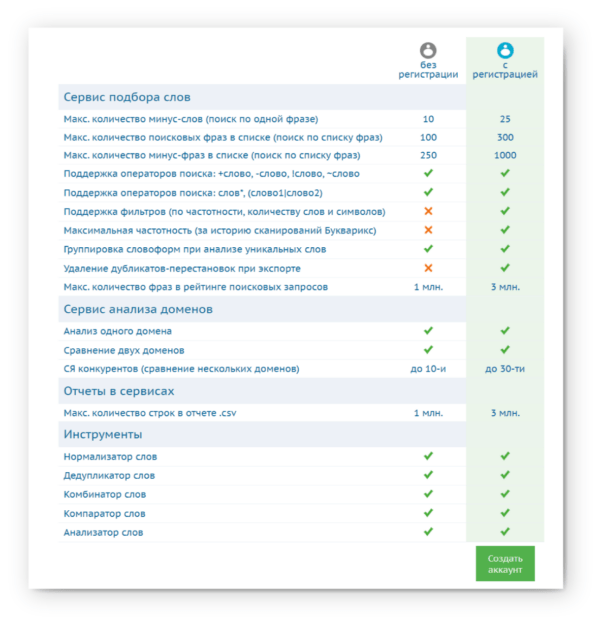This screenshot has width=600, height=625.
Task: Click the value '1000' for minus-phrases in list
Action: [505, 155]
